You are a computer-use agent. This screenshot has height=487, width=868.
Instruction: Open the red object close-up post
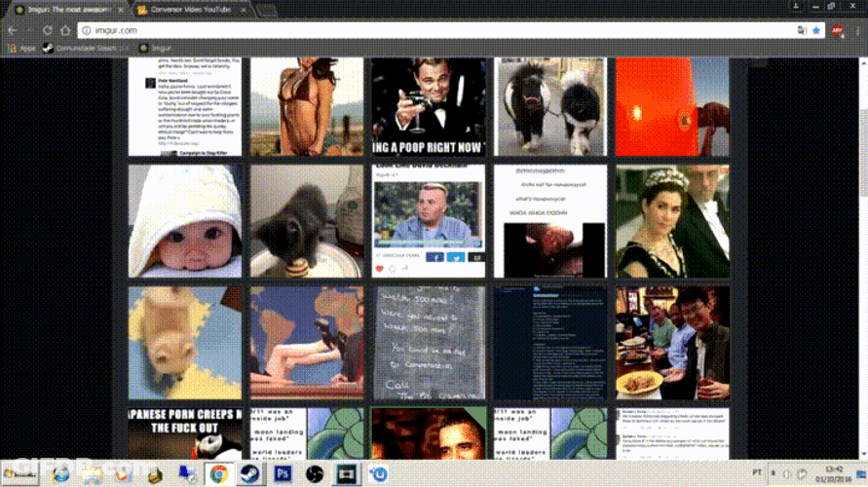(x=672, y=106)
